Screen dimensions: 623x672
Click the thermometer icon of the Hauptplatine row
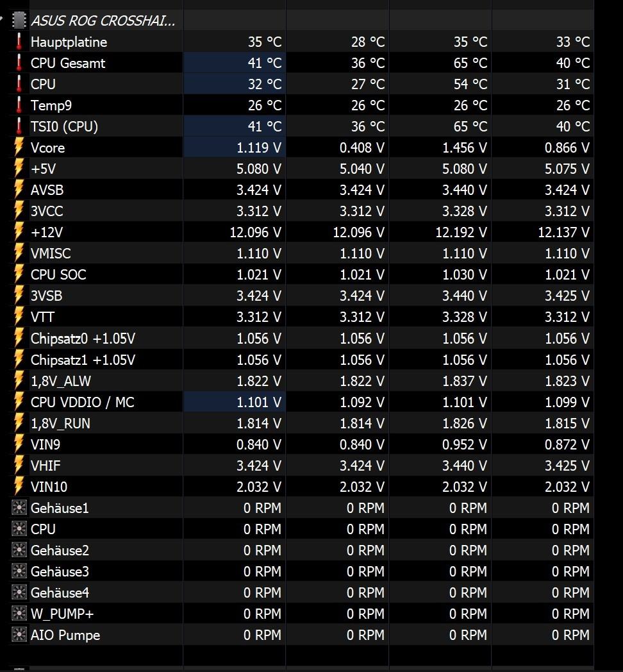(19, 42)
